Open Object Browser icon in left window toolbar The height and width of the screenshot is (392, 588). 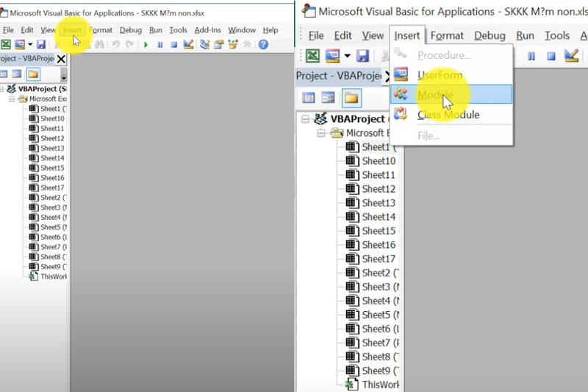coord(233,45)
